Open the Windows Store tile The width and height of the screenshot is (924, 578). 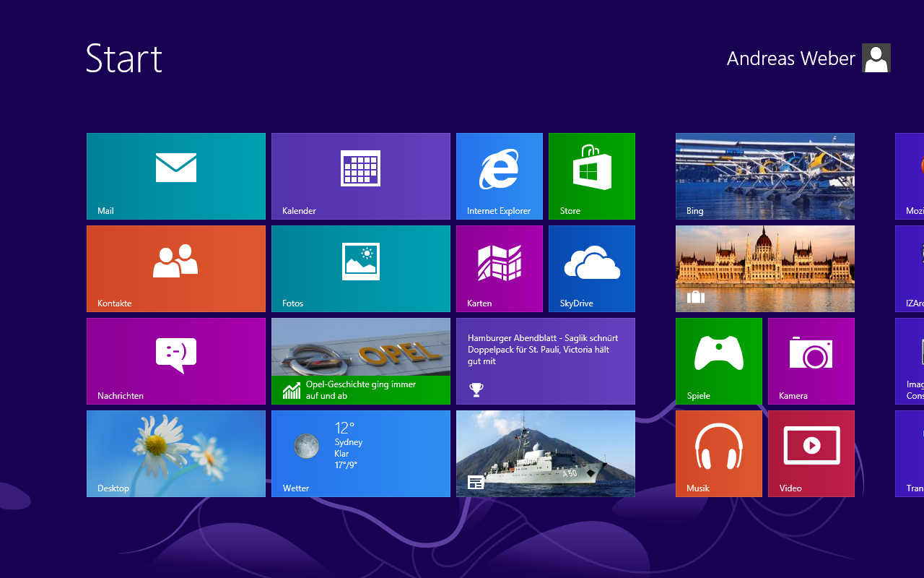pos(592,176)
